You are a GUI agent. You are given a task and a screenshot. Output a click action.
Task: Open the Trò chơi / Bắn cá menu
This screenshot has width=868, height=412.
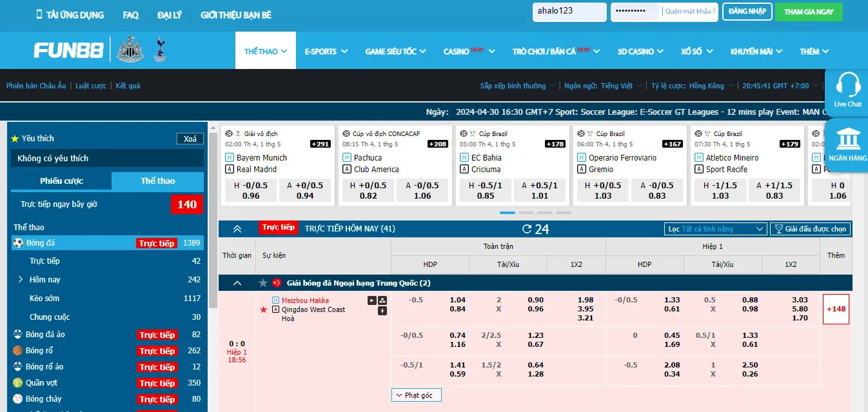556,51
